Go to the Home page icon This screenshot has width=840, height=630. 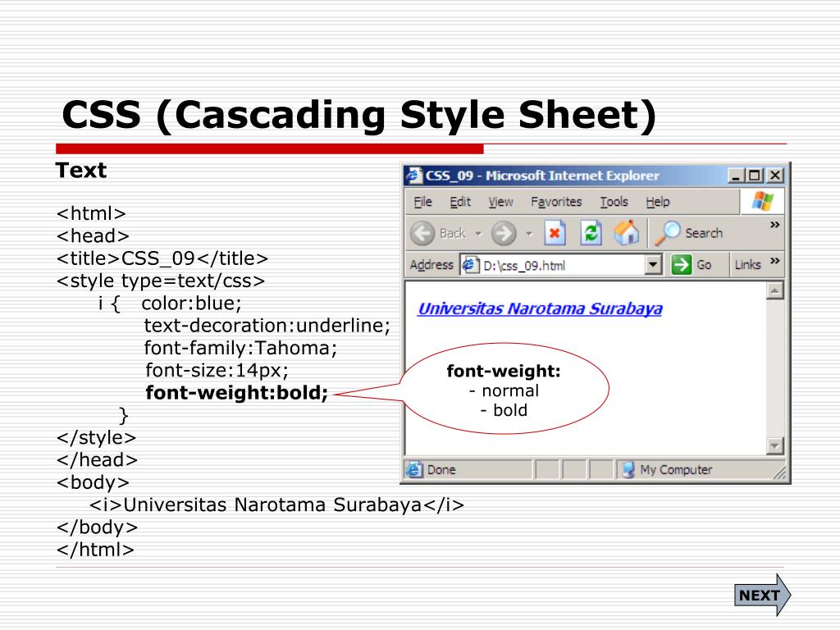click(627, 233)
